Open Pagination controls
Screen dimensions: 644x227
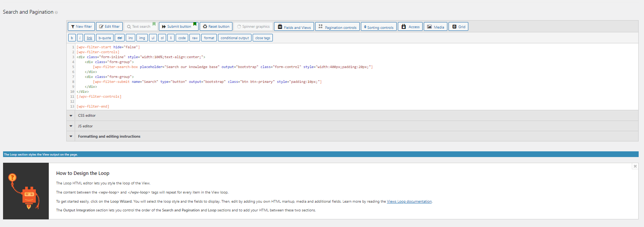(337, 27)
